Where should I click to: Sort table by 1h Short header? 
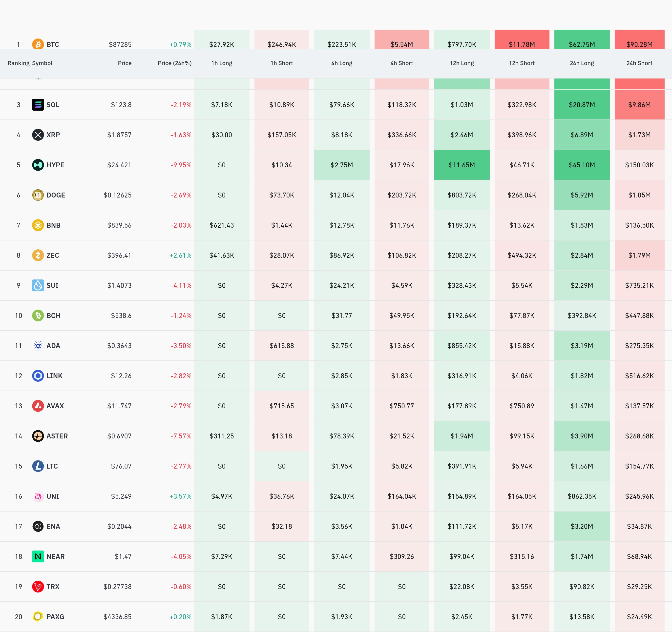pos(282,63)
